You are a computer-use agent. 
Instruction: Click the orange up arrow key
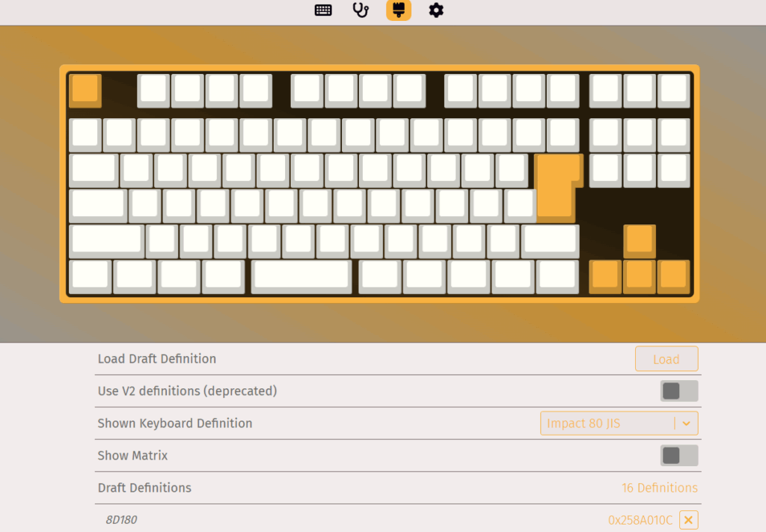(x=639, y=239)
